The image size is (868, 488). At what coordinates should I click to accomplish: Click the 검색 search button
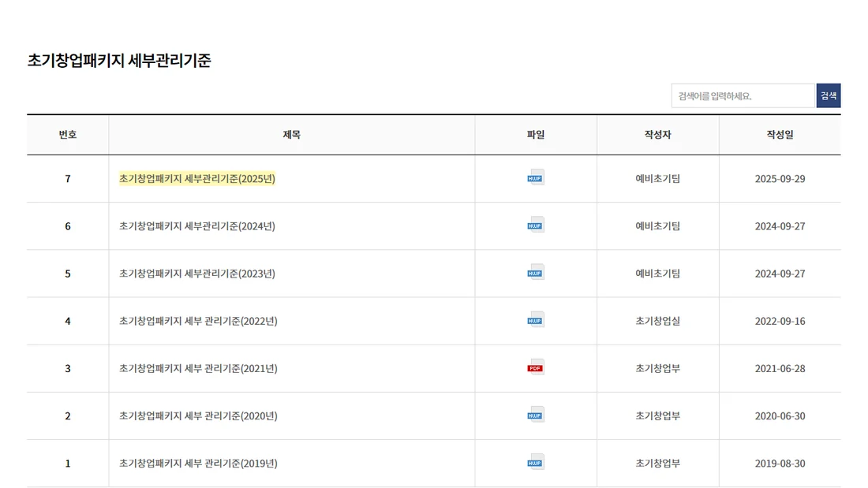pyautogui.click(x=828, y=95)
